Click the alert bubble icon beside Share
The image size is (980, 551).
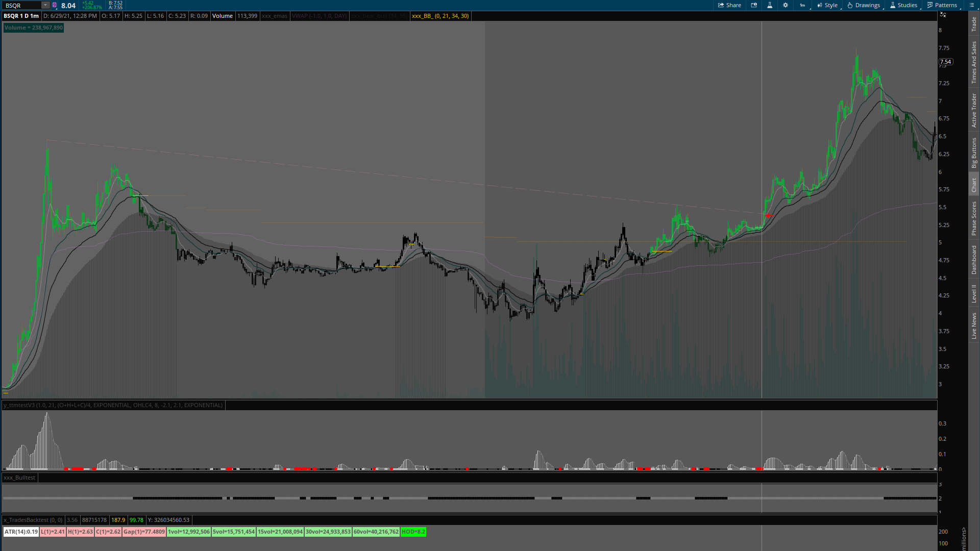click(754, 5)
